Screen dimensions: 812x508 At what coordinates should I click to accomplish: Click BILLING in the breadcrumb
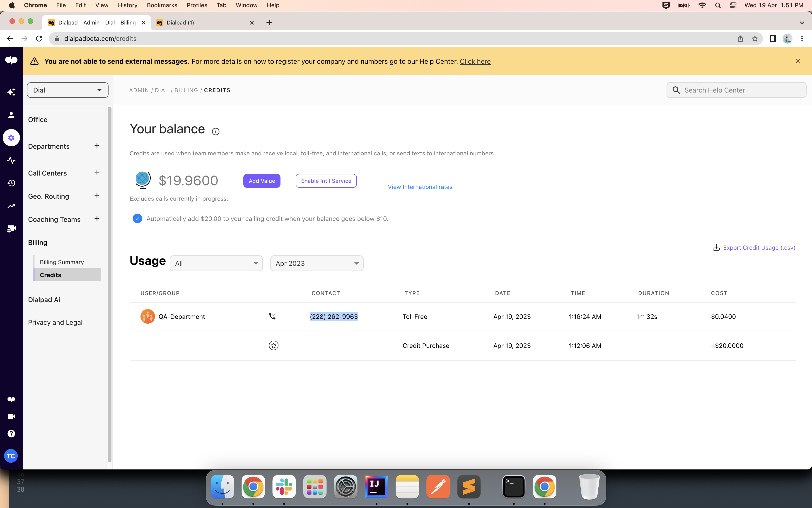click(x=186, y=90)
